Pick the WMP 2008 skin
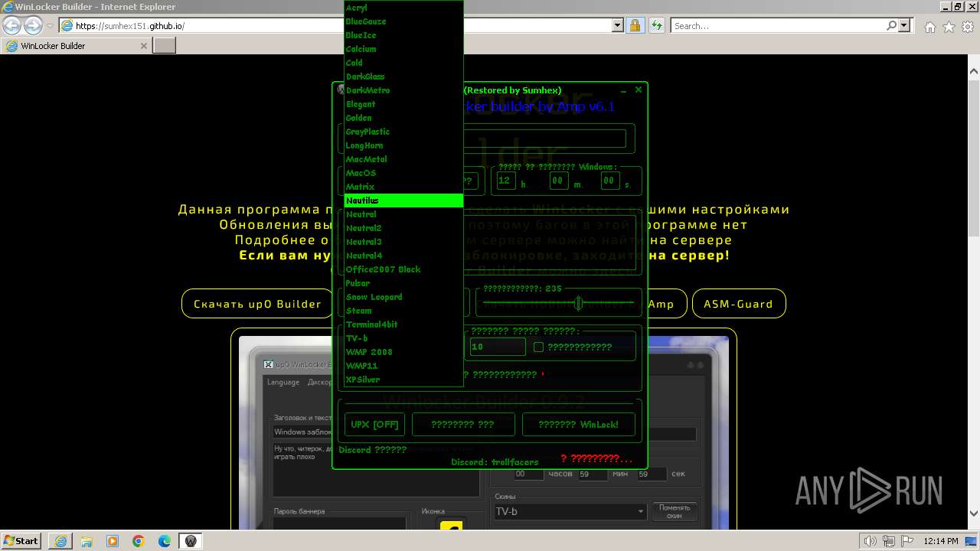 coord(403,352)
